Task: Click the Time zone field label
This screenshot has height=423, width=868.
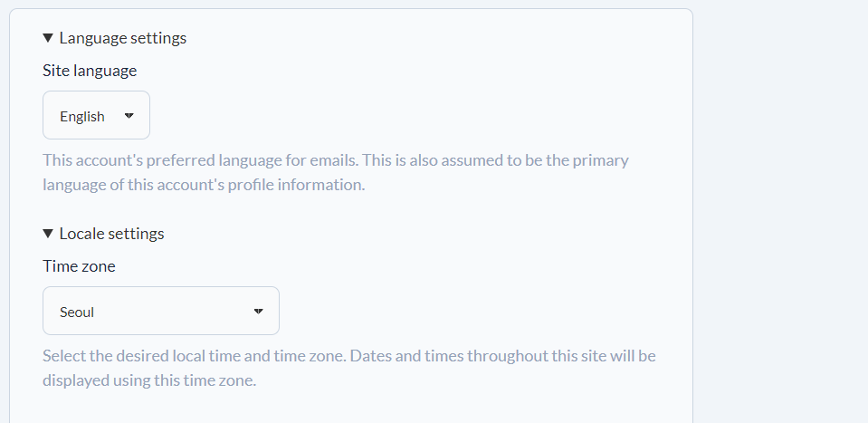Action: tap(79, 266)
